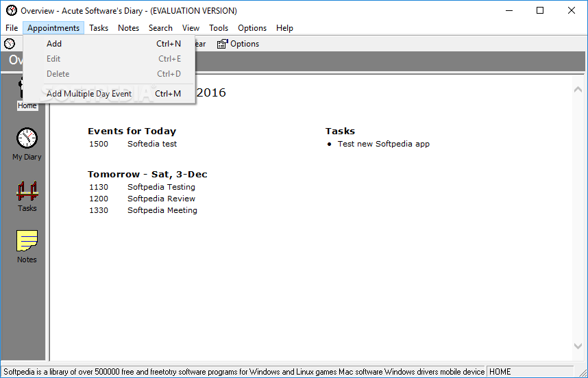Select the Tasks bridge icon in sidebar

[27, 190]
